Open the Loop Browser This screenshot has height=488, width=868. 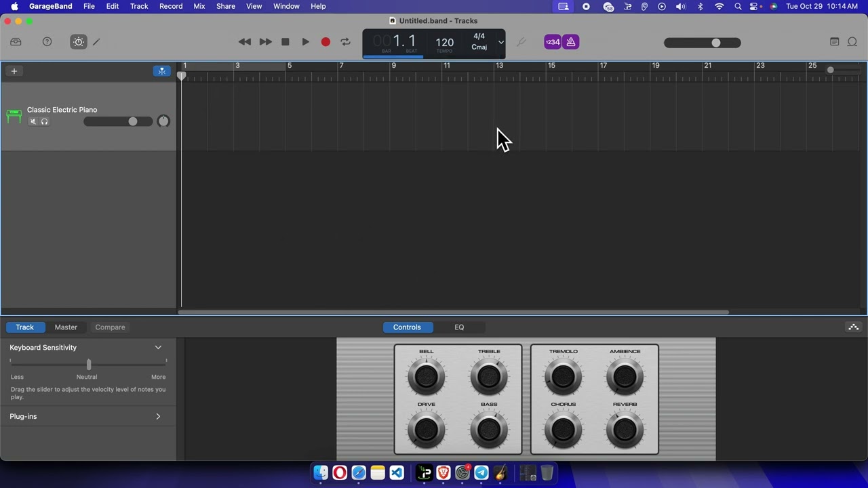(852, 42)
